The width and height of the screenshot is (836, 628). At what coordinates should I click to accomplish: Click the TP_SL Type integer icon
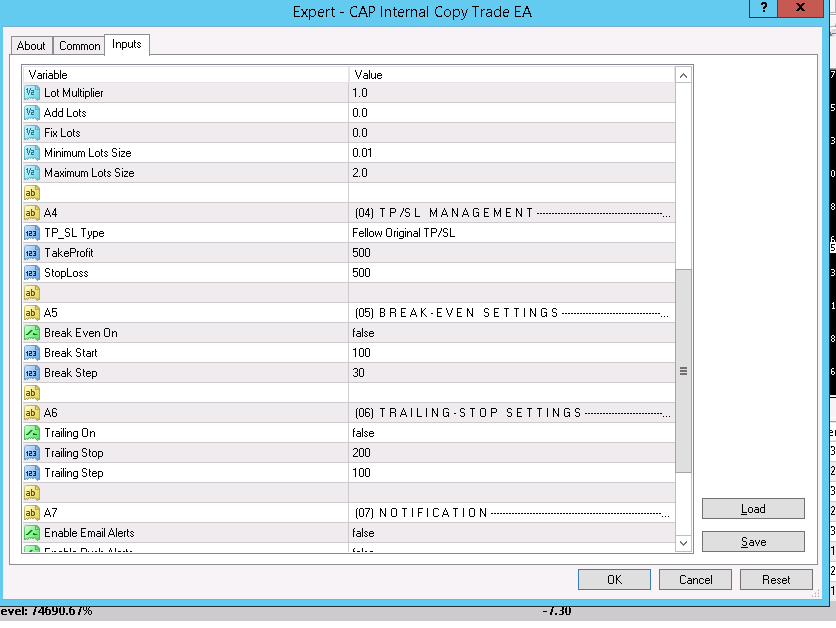tap(31, 233)
